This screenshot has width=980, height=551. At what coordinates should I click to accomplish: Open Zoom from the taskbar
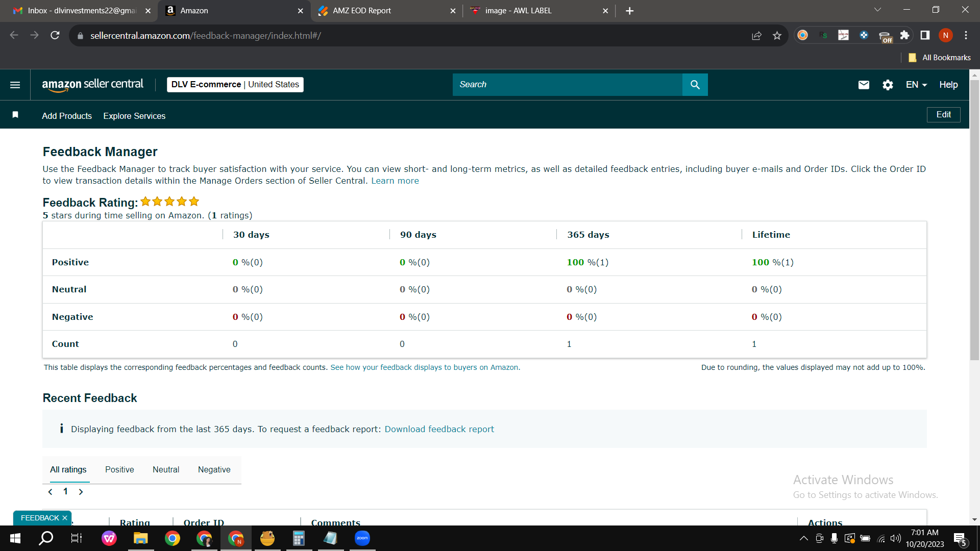[362, 538]
